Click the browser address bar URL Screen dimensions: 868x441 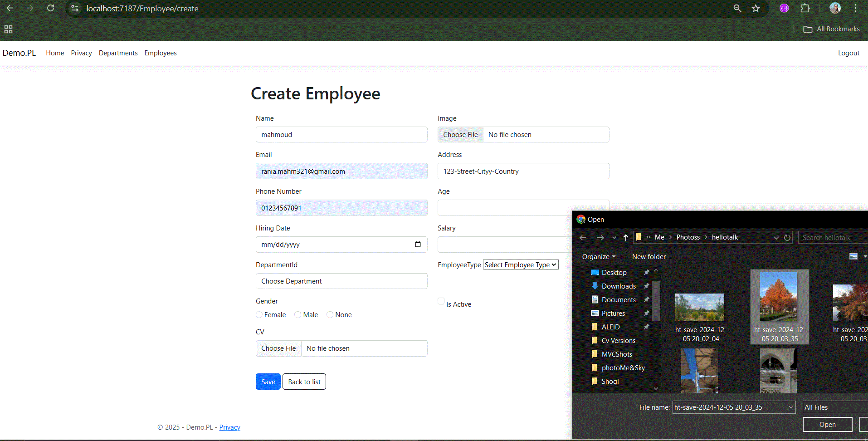(x=142, y=9)
